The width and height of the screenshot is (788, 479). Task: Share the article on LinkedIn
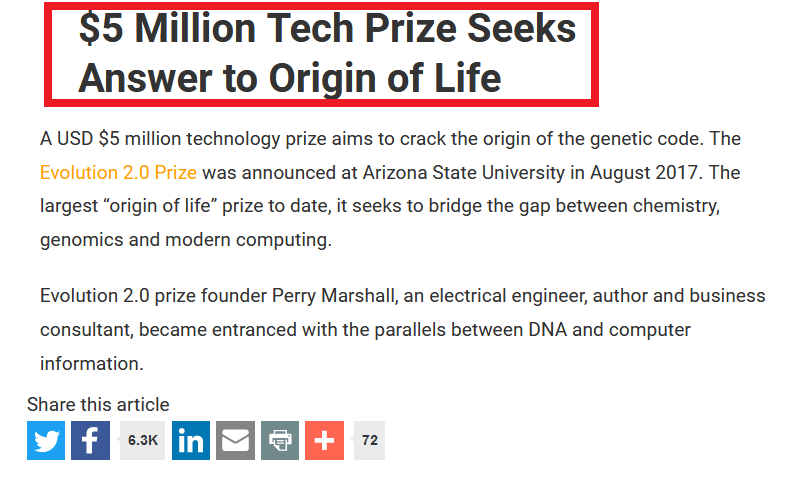(191, 440)
